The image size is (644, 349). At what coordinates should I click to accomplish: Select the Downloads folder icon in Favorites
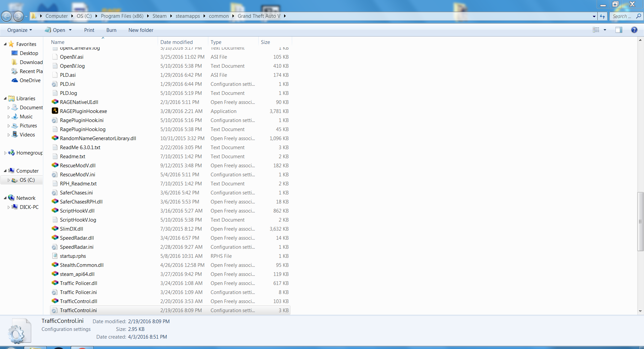tap(14, 62)
